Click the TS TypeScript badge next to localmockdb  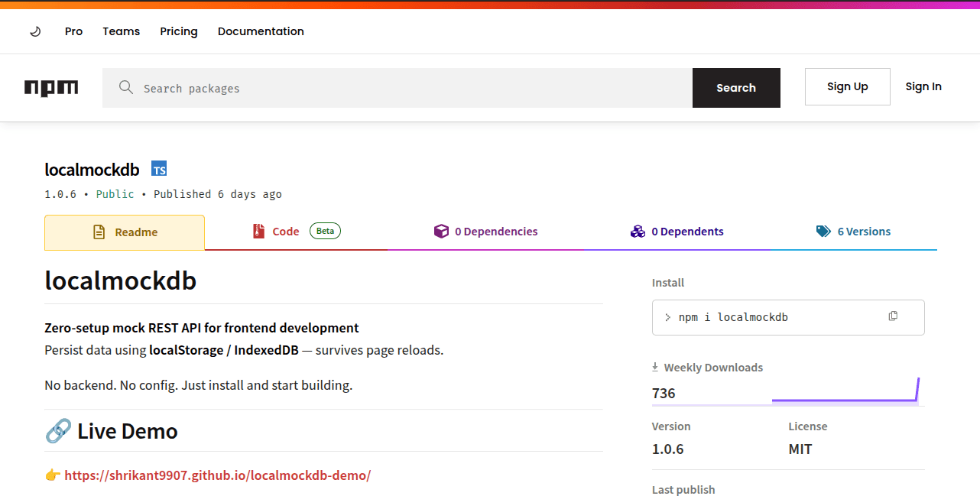(159, 168)
